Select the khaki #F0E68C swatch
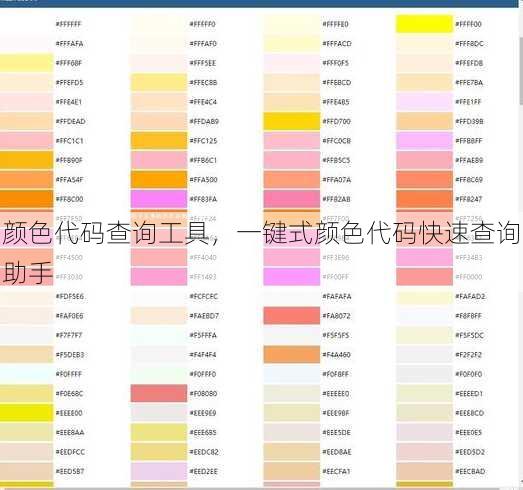Image resolution: width=523 pixels, height=490 pixels. (26, 393)
